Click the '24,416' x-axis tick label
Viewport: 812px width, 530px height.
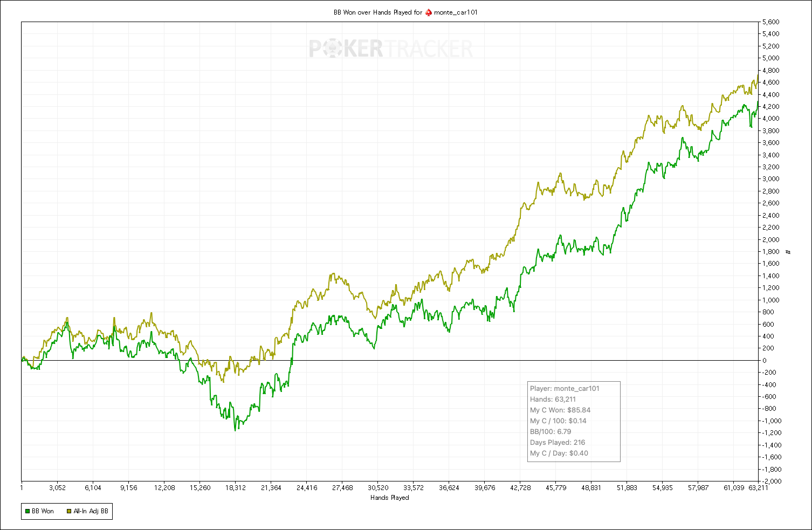pos(307,488)
